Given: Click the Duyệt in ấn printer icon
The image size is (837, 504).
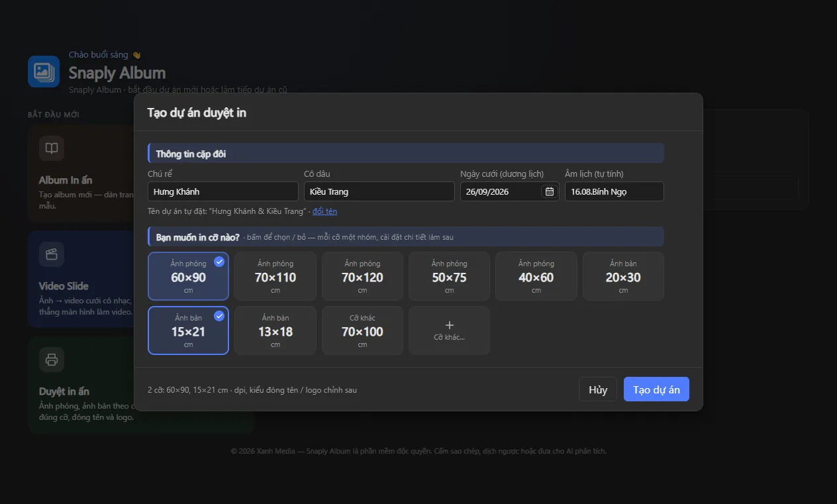Looking at the screenshot, I should pyautogui.click(x=52, y=360).
